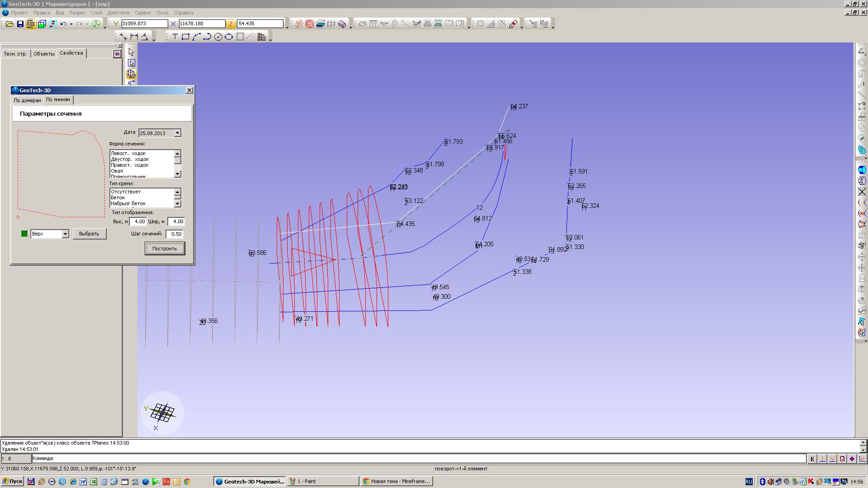Viewport: 868px width, 488px height.
Task: Click the Open project folder icon
Action: (x=9, y=24)
